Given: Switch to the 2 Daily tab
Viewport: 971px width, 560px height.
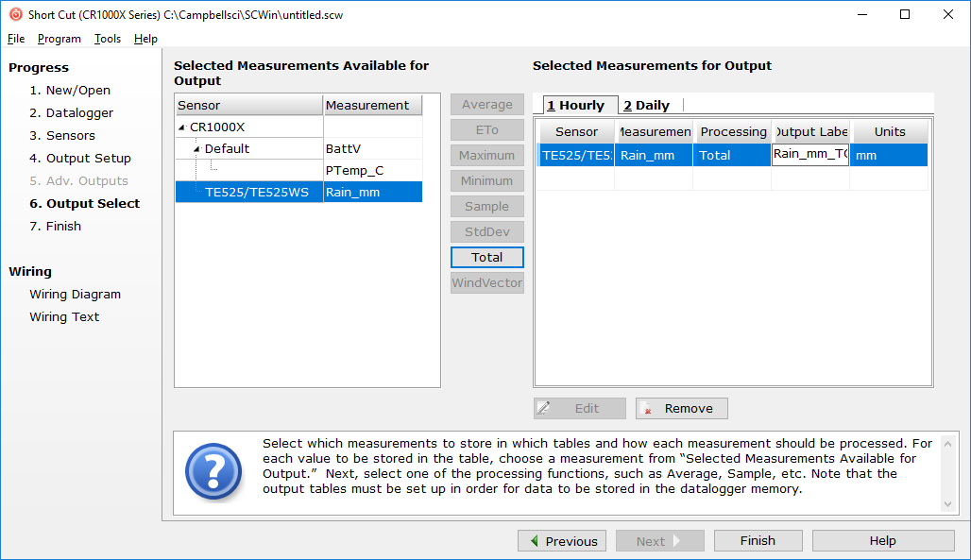Looking at the screenshot, I should [x=644, y=105].
